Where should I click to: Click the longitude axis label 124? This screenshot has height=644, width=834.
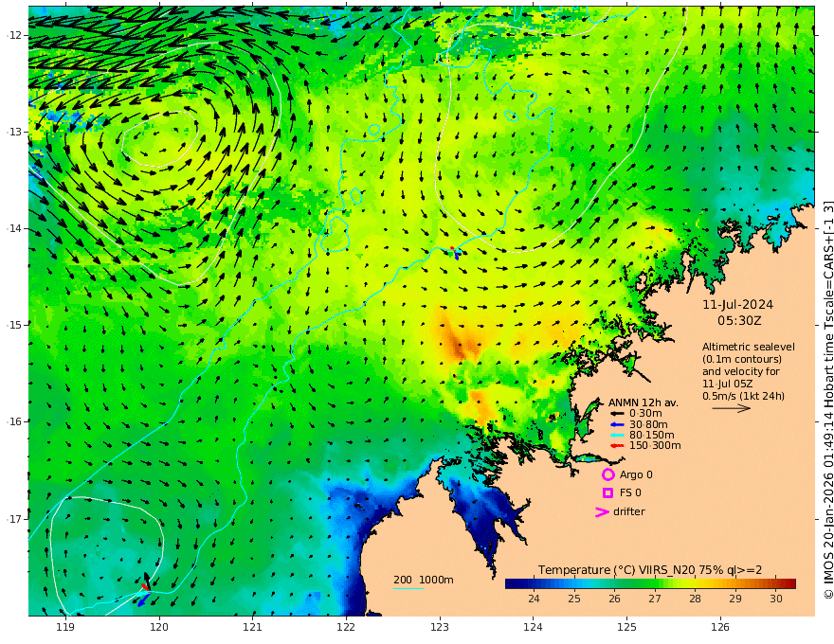[533, 627]
